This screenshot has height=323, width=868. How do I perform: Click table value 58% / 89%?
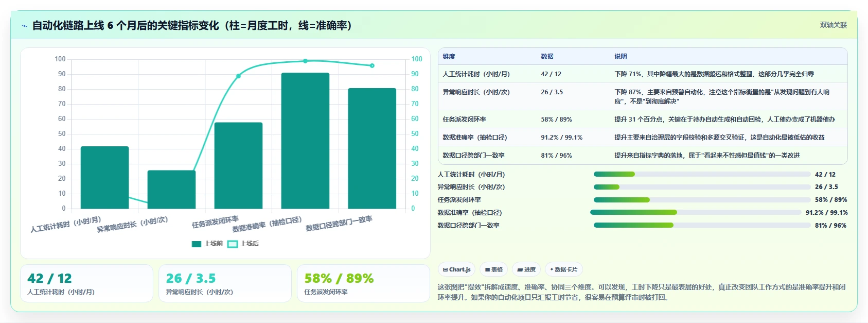tap(556, 120)
